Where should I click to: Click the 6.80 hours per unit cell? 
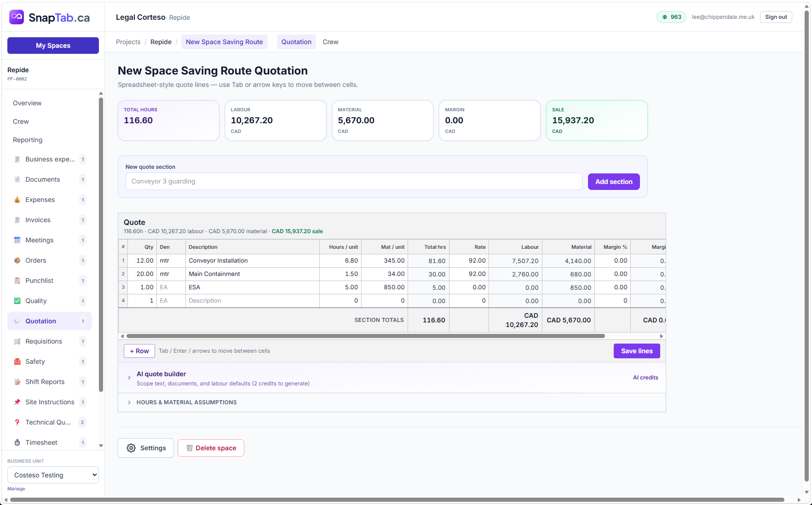340,261
